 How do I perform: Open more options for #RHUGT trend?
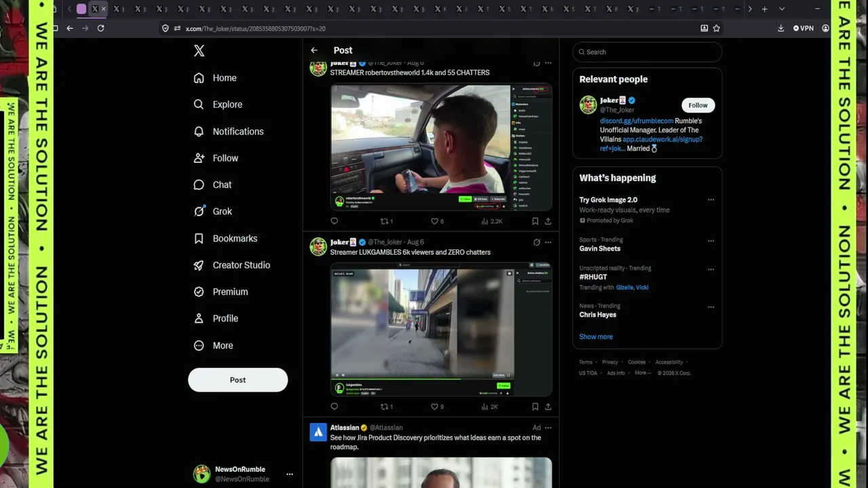pos(711,269)
